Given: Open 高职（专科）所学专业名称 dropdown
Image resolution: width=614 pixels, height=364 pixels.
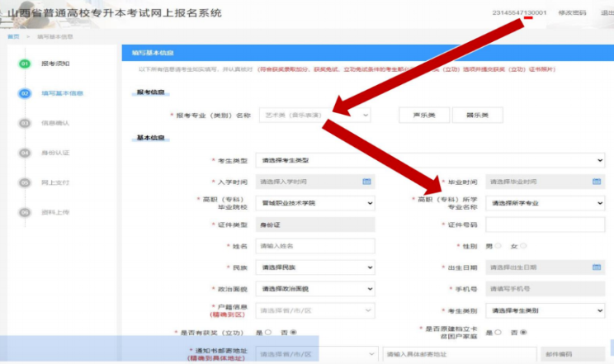Looking at the screenshot, I should tap(545, 203).
